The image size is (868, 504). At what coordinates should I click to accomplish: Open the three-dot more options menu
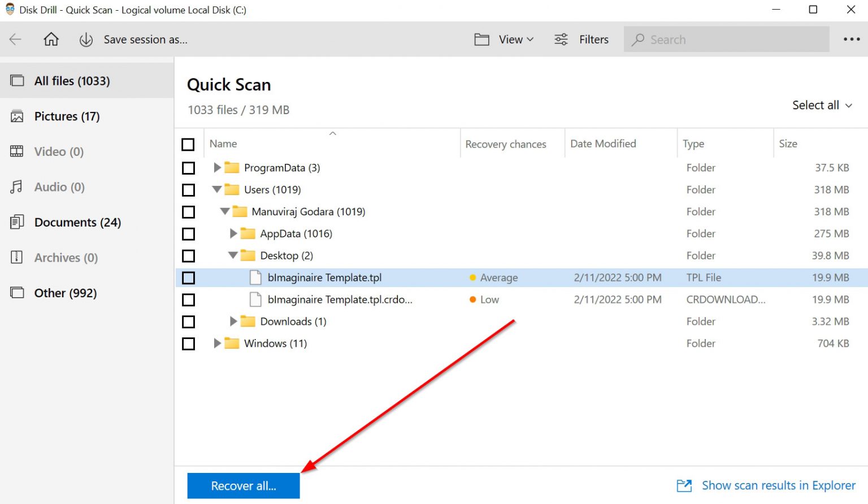click(852, 39)
